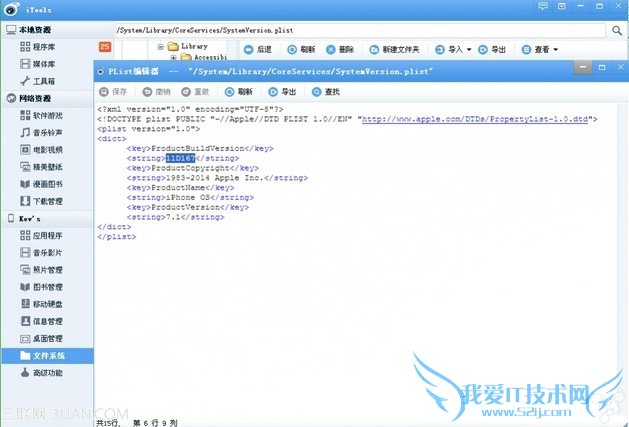Click 后退 back in file browser toolbar
629x427 pixels.
[258, 49]
